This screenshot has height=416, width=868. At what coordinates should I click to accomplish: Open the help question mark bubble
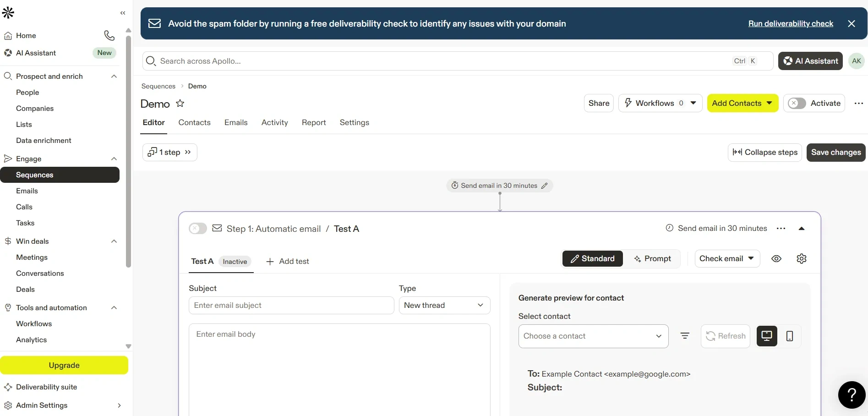pyautogui.click(x=852, y=394)
